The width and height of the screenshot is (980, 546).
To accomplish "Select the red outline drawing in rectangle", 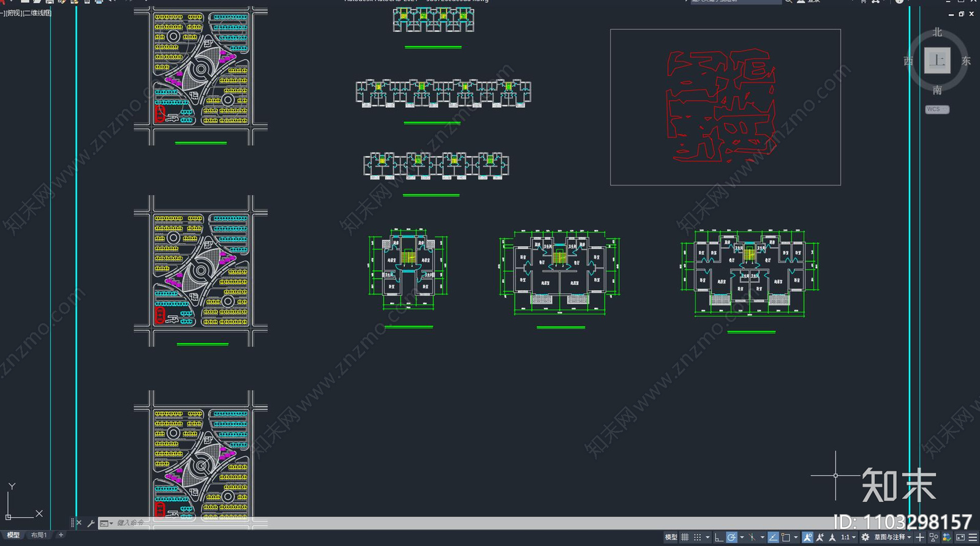I will [720, 107].
